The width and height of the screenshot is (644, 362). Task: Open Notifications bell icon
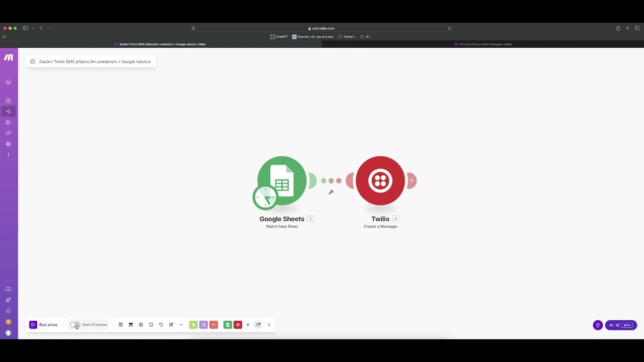pyautogui.click(x=8, y=311)
